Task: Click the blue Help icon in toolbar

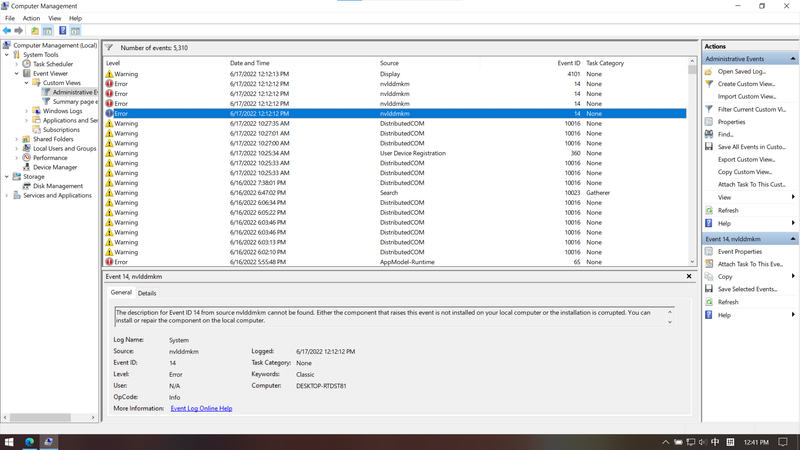Action: (x=62, y=31)
